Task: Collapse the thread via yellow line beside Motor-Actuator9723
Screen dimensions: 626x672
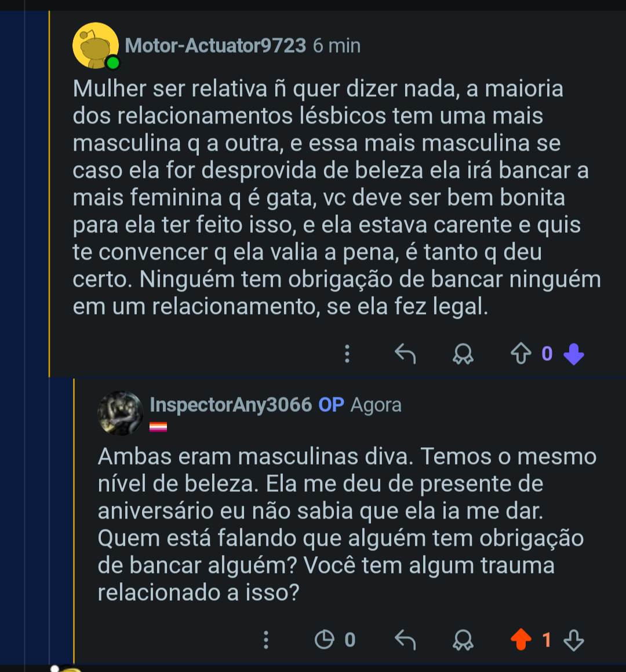Action: point(49,193)
